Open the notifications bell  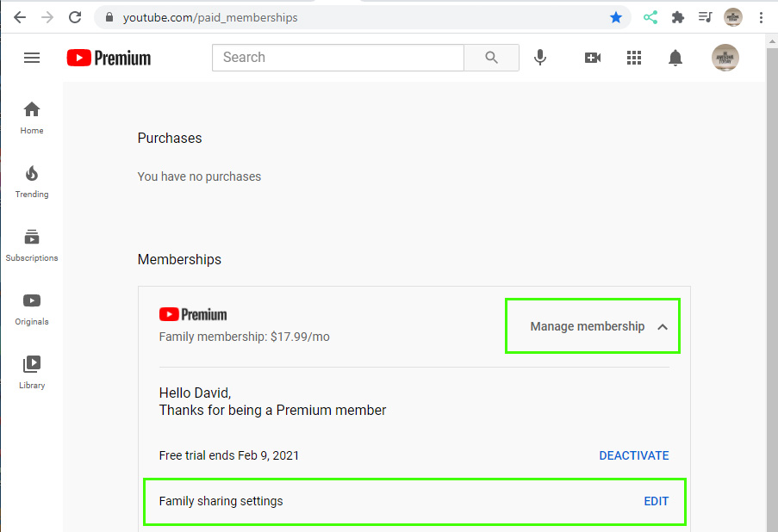point(675,58)
